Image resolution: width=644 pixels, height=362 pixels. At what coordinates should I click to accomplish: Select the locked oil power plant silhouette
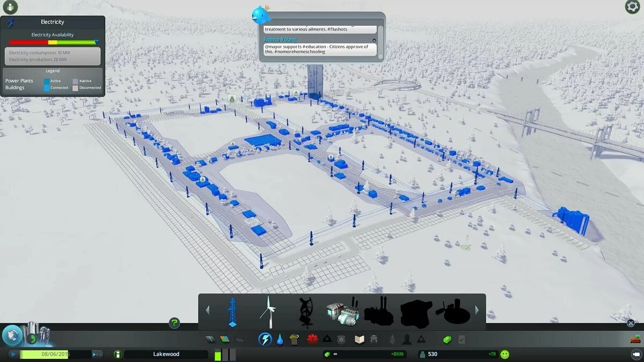click(379, 311)
